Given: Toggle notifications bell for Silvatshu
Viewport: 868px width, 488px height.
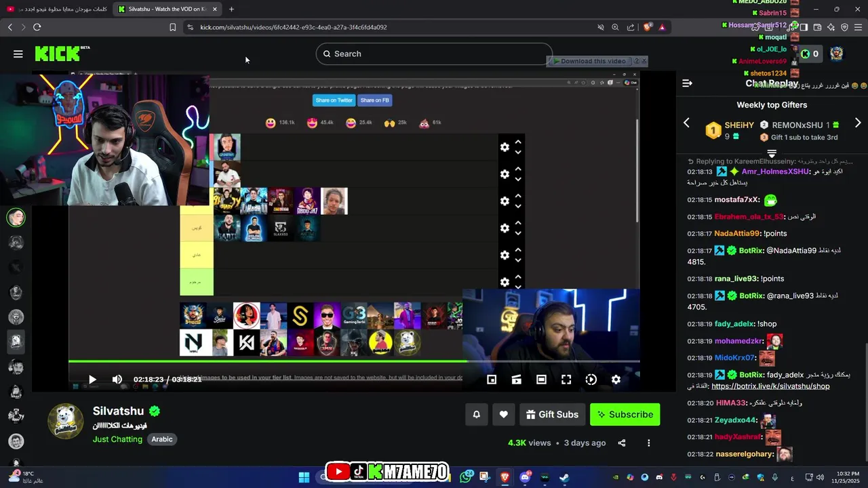Looking at the screenshot, I should pyautogui.click(x=476, y=414).
